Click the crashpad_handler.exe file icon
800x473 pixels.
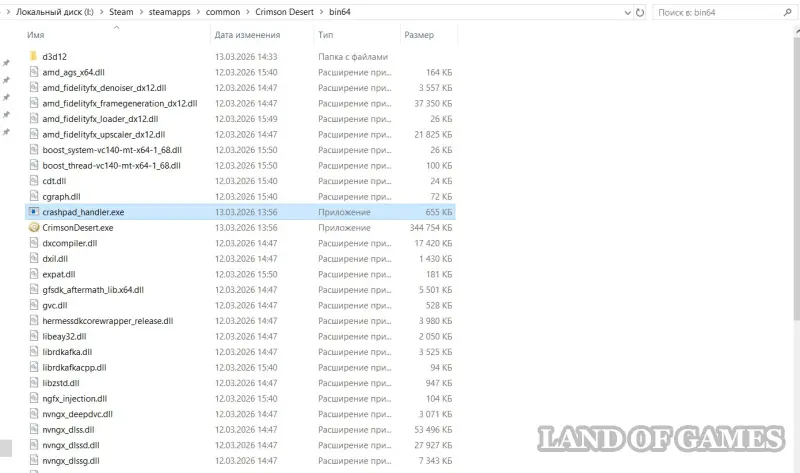[34, 212]
